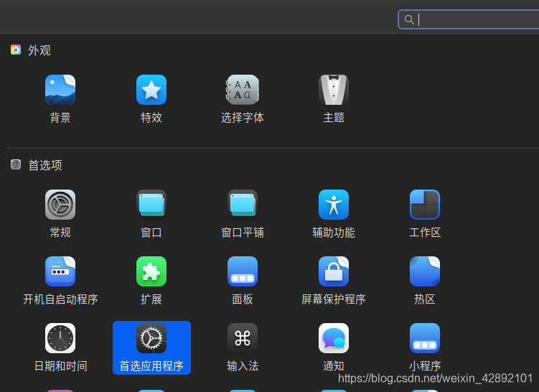Open the 热区 hot corners settings

click(x=425, y=280)
